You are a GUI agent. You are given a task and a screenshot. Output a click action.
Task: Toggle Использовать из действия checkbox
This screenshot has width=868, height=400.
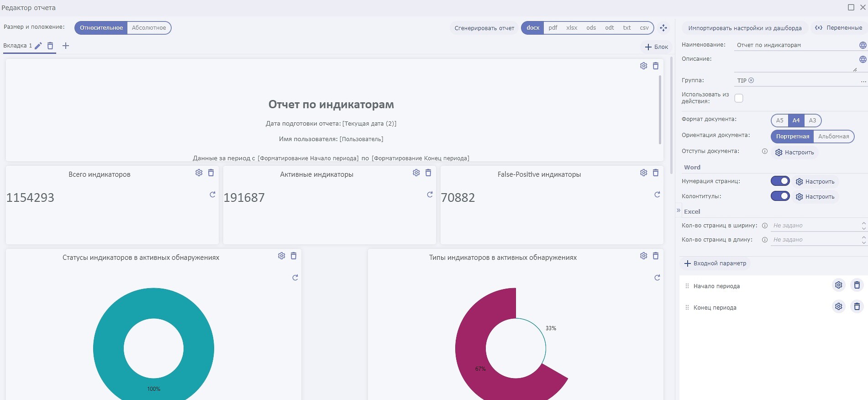(739, 98)
